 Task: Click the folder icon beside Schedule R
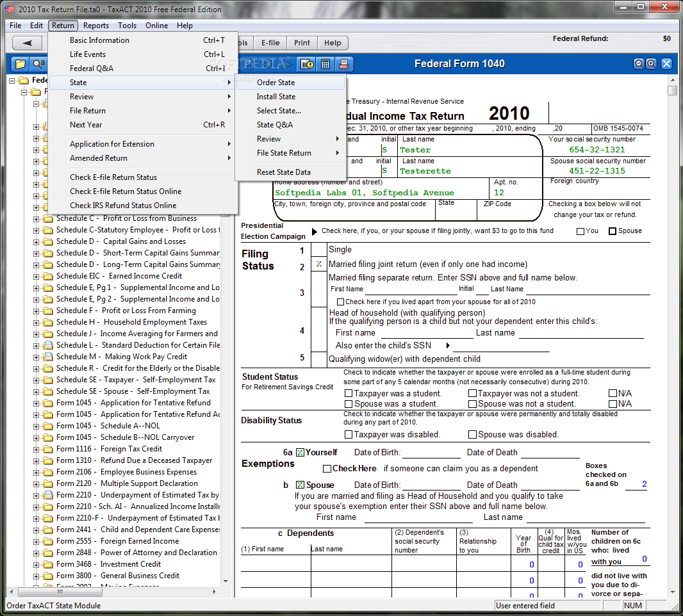pyautogui.click(x=48, y=368)
